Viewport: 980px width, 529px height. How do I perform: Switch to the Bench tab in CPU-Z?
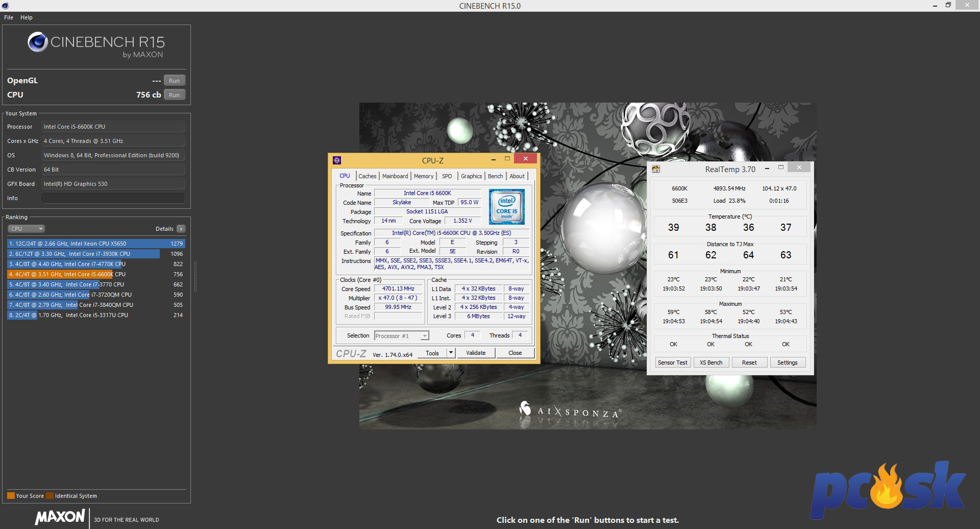(x=495, y=176)
